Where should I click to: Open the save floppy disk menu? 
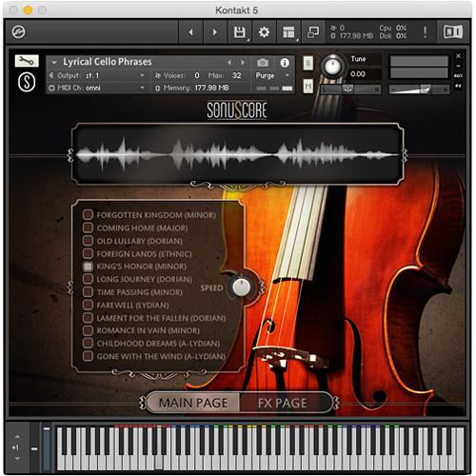coord(240,32)
